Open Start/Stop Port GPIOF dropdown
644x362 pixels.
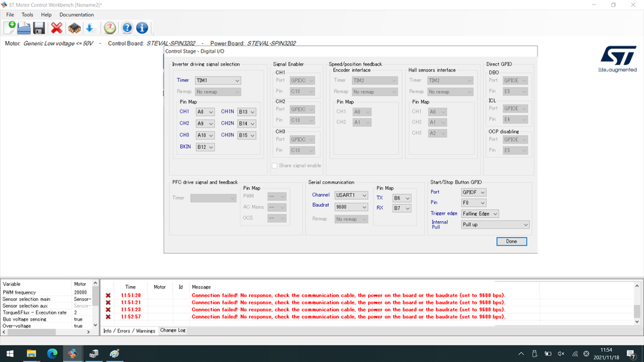[x=474, y=192]
